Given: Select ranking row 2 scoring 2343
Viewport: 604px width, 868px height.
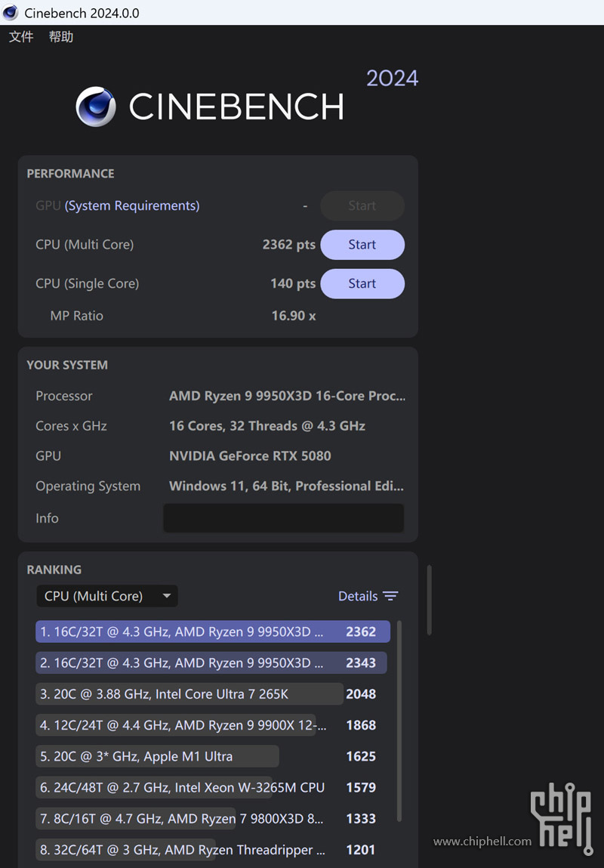Looking at the screenshot, I should (211, 663).
